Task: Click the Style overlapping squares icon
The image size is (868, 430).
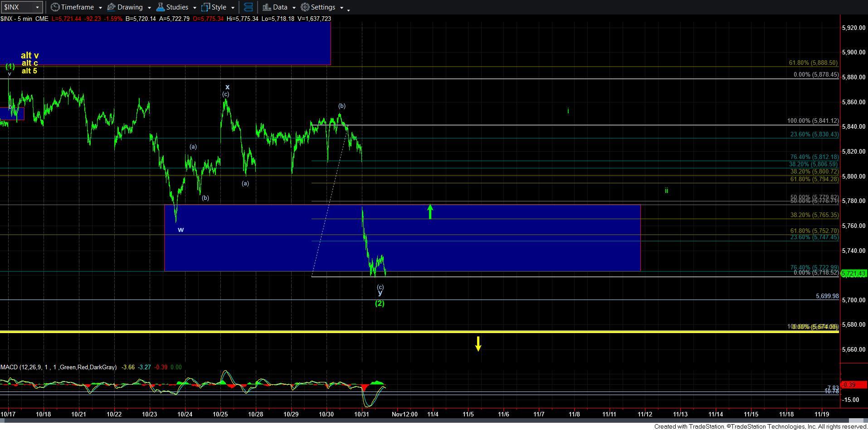Action: click(205, 7)
